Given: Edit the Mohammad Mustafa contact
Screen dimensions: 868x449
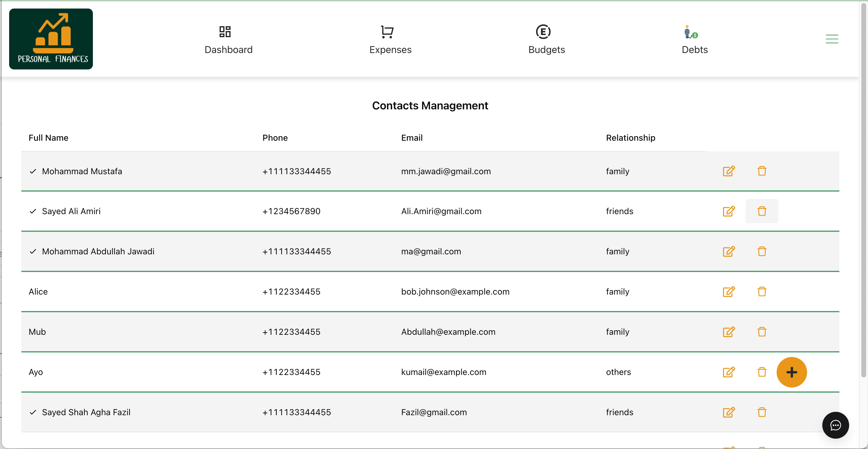Looking at the screenshot, I should click(x=729, y=171).
